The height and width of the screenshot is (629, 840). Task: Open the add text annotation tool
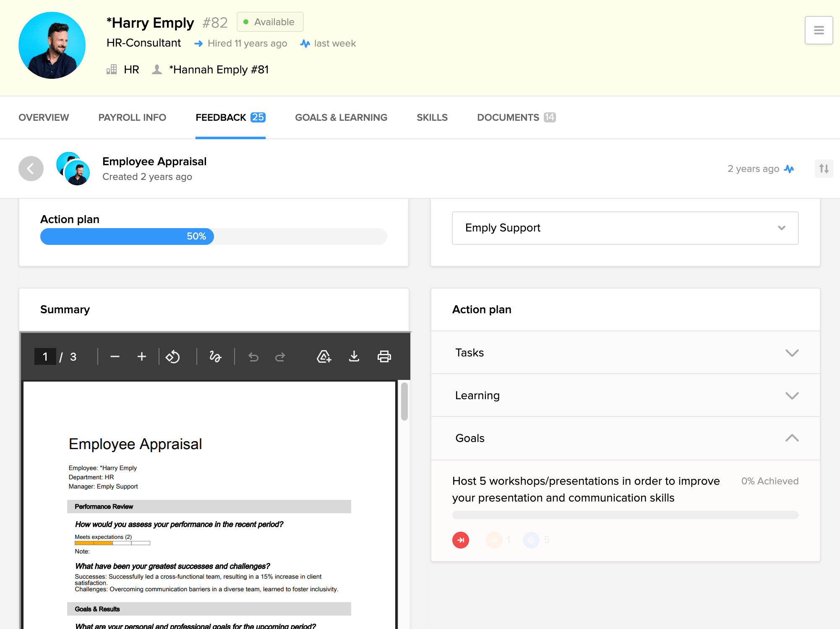[x=323, y=356]
